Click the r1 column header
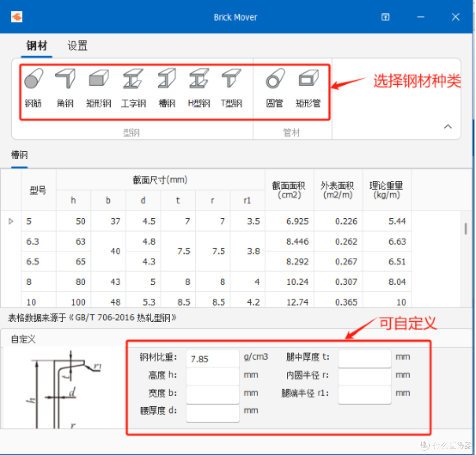 [x=247, y=200]
